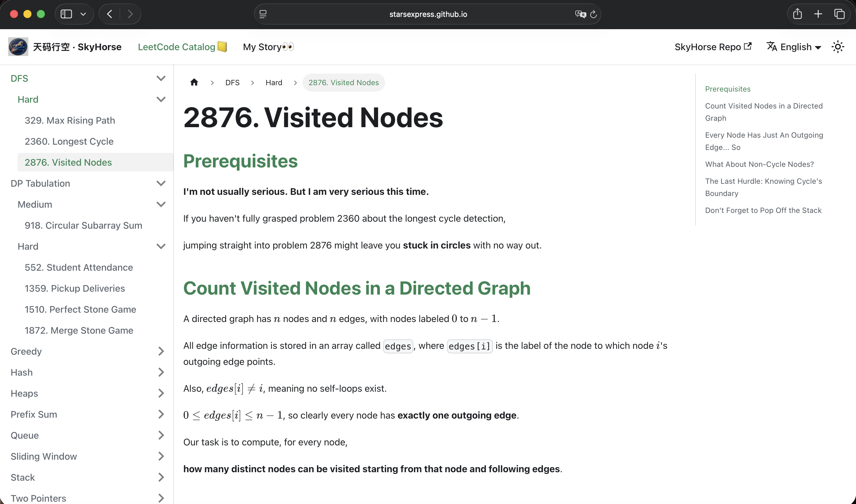Show the tab overview icon
Viewport: 856px width, 504px height.
pyautogui.click(x=839, y=14)
